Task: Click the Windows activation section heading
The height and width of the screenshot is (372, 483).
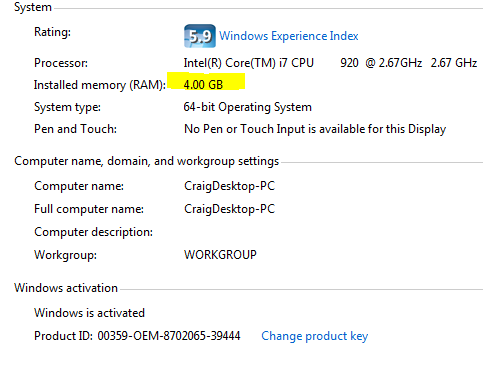Action: click(x=66, y=288)
